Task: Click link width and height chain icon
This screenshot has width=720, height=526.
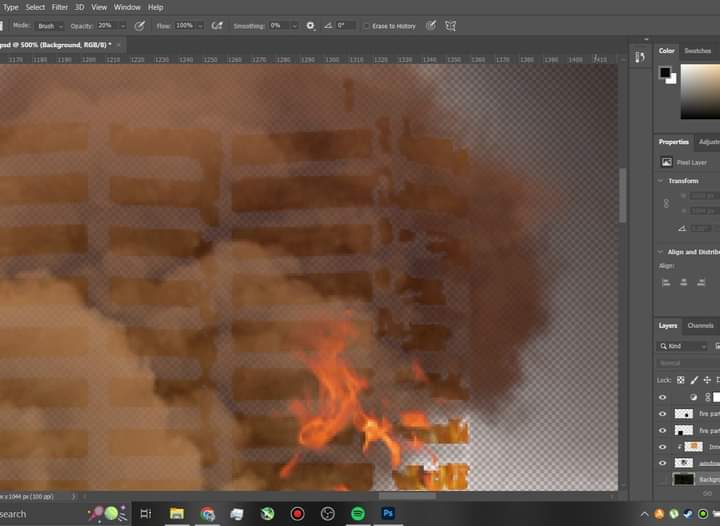Action: [x=666, y=203]
